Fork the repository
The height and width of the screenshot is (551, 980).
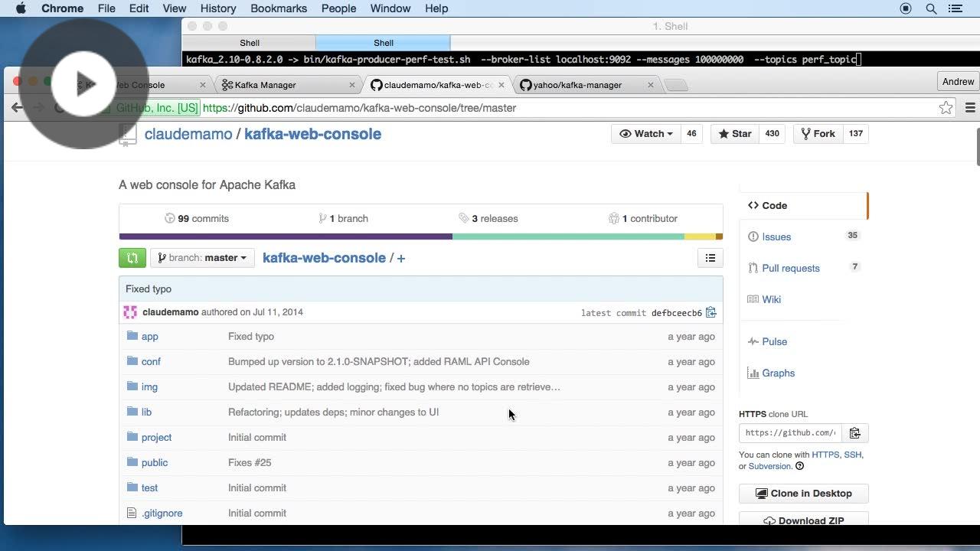coord(818,134)
